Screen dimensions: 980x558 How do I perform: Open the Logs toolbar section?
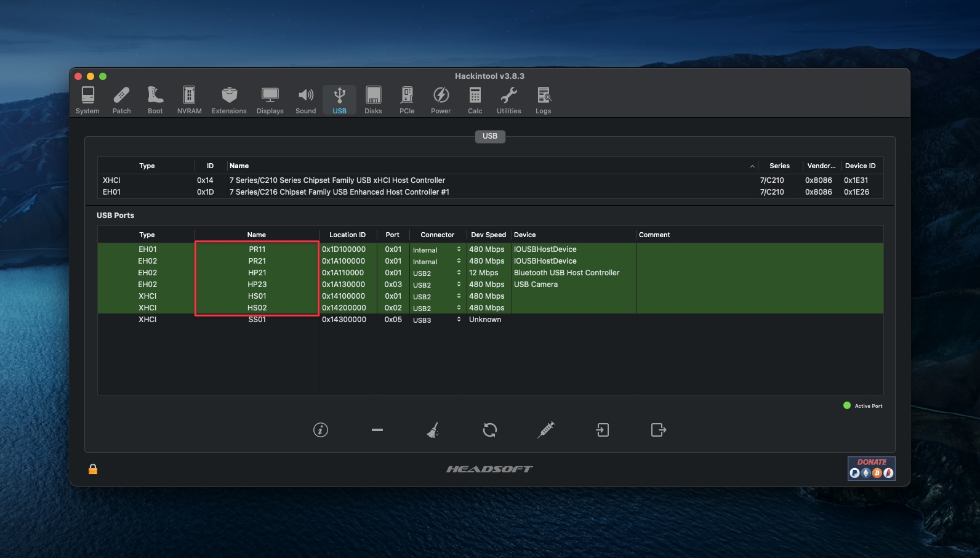pyautogui.click(x=543, y=100)
